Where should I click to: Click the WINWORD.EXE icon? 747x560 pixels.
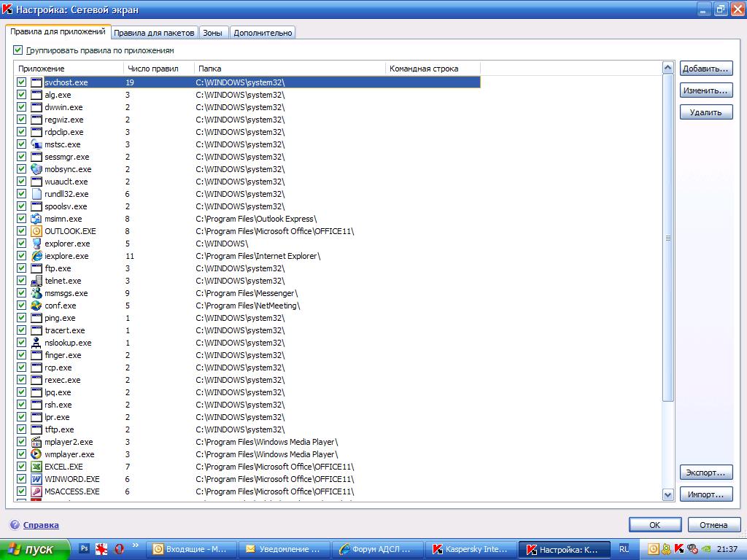point(36,479)
